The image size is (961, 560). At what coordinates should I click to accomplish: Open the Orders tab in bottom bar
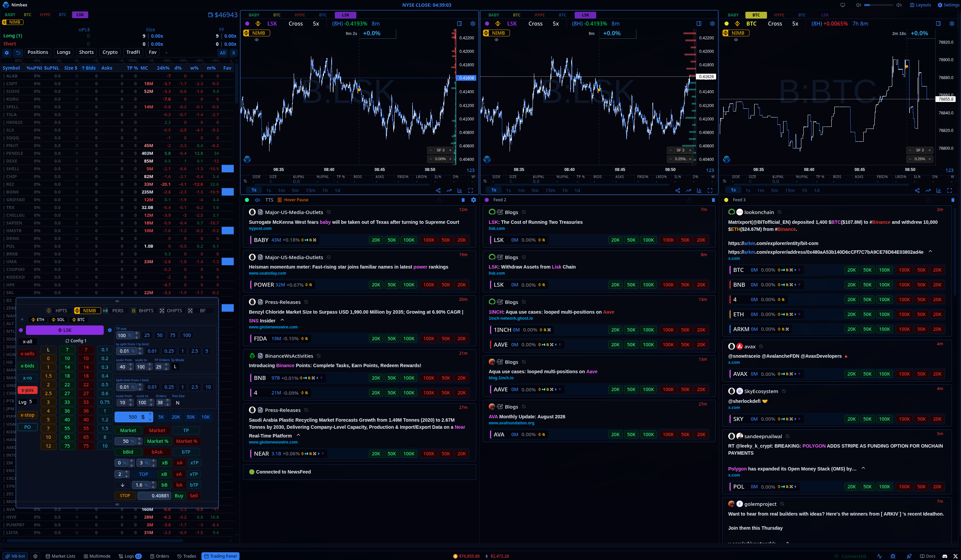159,556
